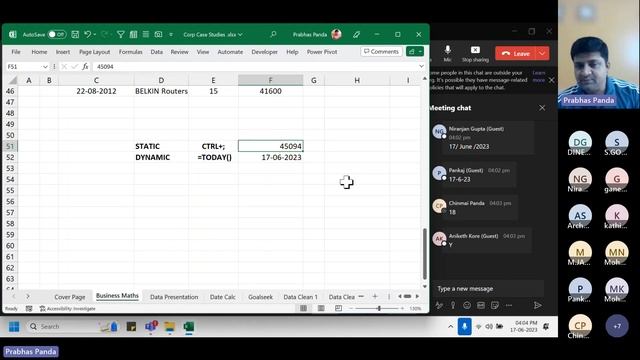Open the Insert ribbon tab
640x360 pixels.
[63, 52]
